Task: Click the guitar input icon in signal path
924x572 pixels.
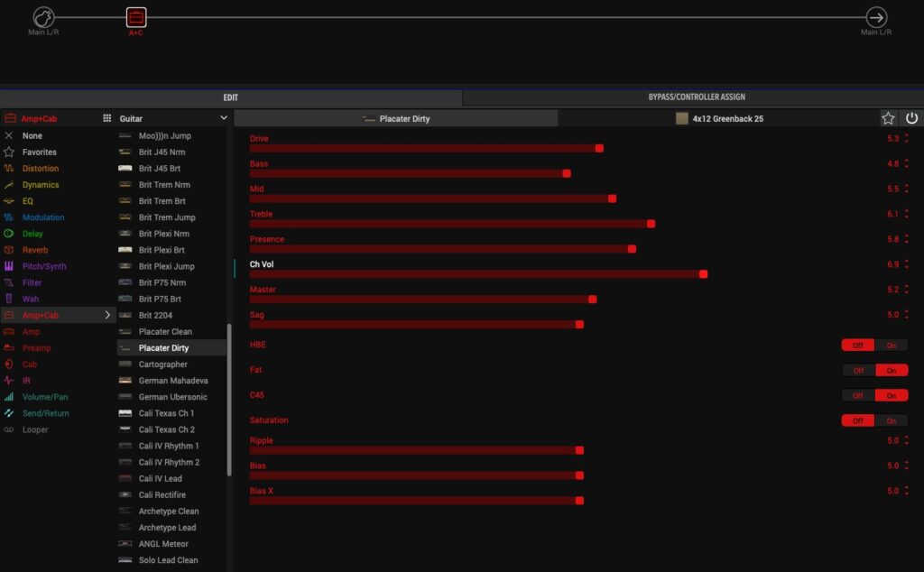Action: pyautogui.click(x=43, y=17)
